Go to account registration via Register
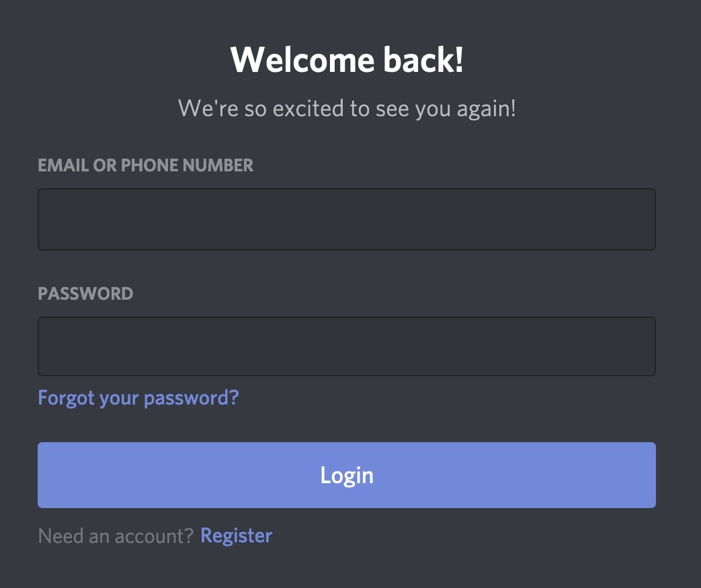The image size is (701, 588). point(236,536)
